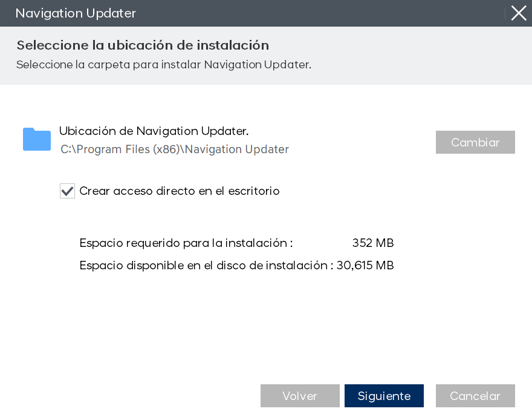Click the 'Espacio requerido para la instalación' label
This screenshot has height=420, width=532.
(x=186, y=243)
